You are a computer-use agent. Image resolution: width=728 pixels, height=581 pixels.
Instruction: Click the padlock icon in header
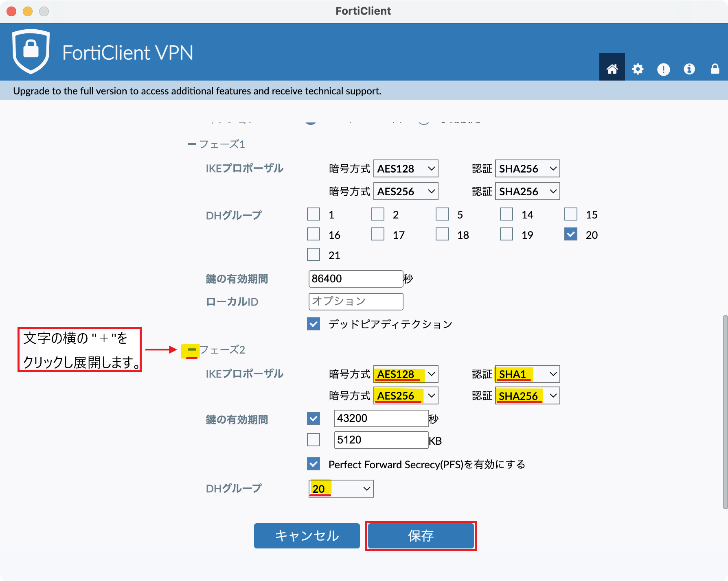click(x=715, y=69)
